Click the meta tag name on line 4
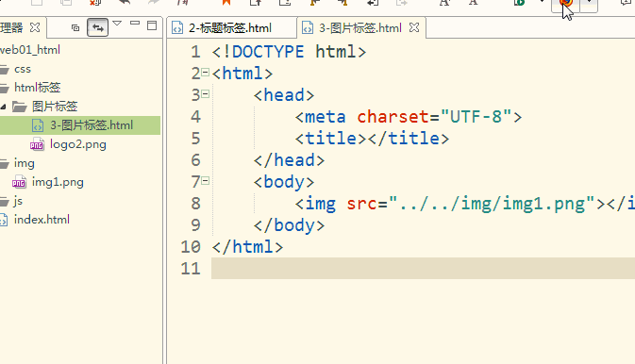 pos(326,117)
